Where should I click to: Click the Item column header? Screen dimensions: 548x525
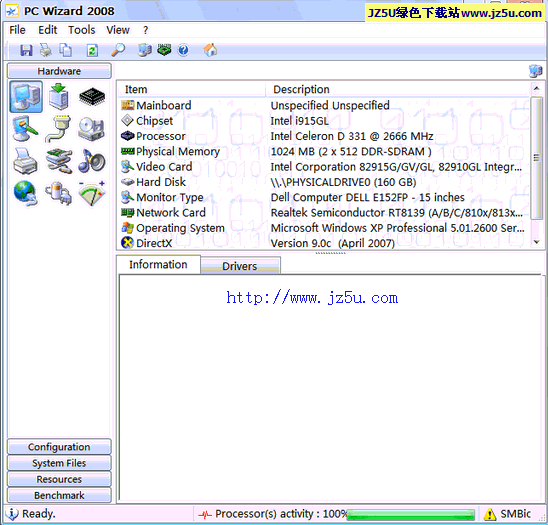click(x=192, y=89)
